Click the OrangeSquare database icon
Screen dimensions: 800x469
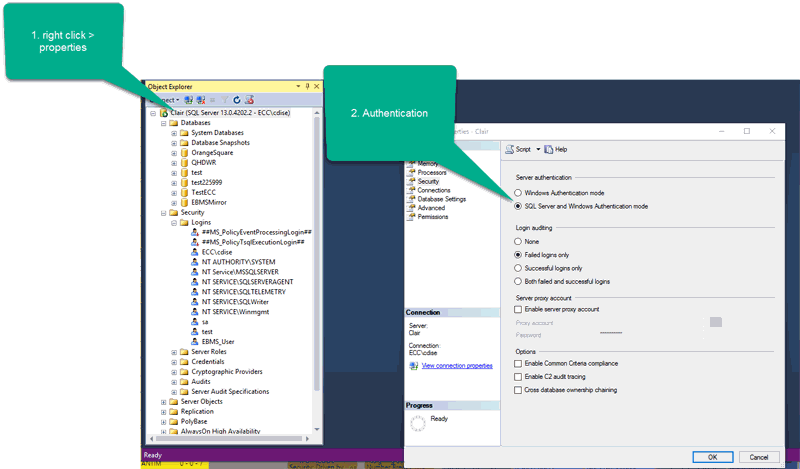pos(184,152)
